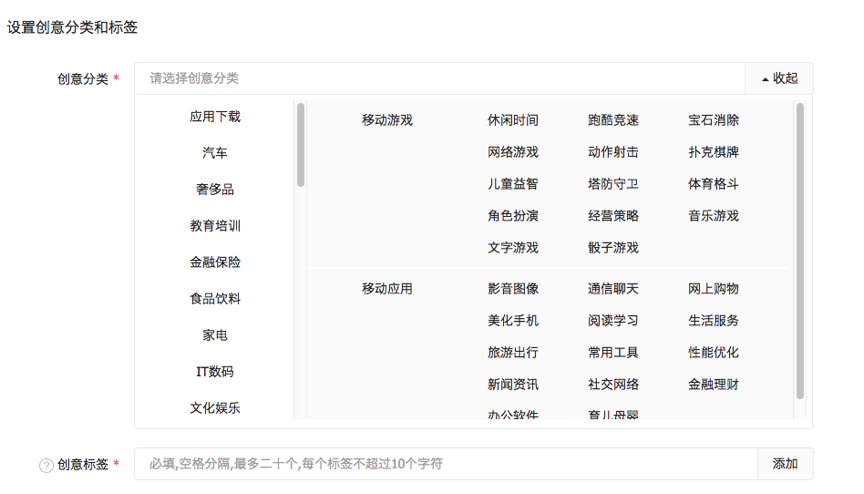The width and height of the screenshot is (864, 494).
Task: Select the 移动应用 group heading
Action: coord(387,289)
